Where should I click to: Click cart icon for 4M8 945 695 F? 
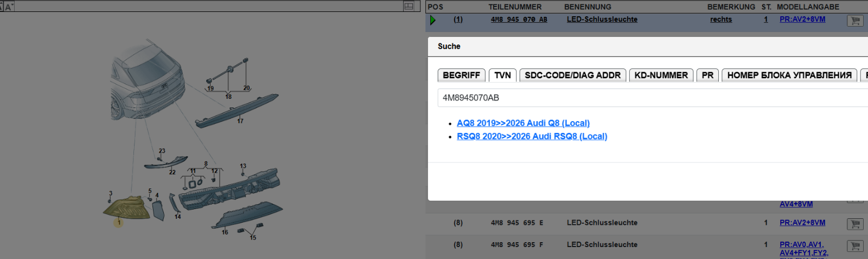click(855, 246)
